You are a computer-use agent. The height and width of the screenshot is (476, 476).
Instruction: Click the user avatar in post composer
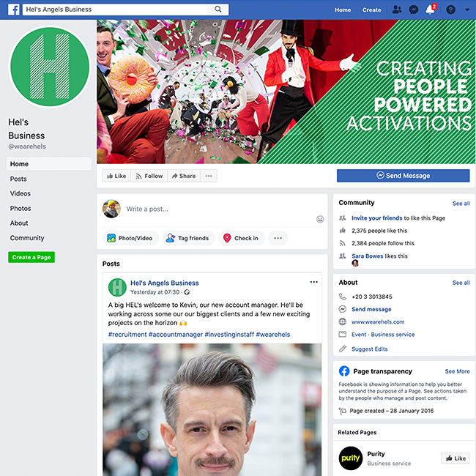click(x=111, y=209)
